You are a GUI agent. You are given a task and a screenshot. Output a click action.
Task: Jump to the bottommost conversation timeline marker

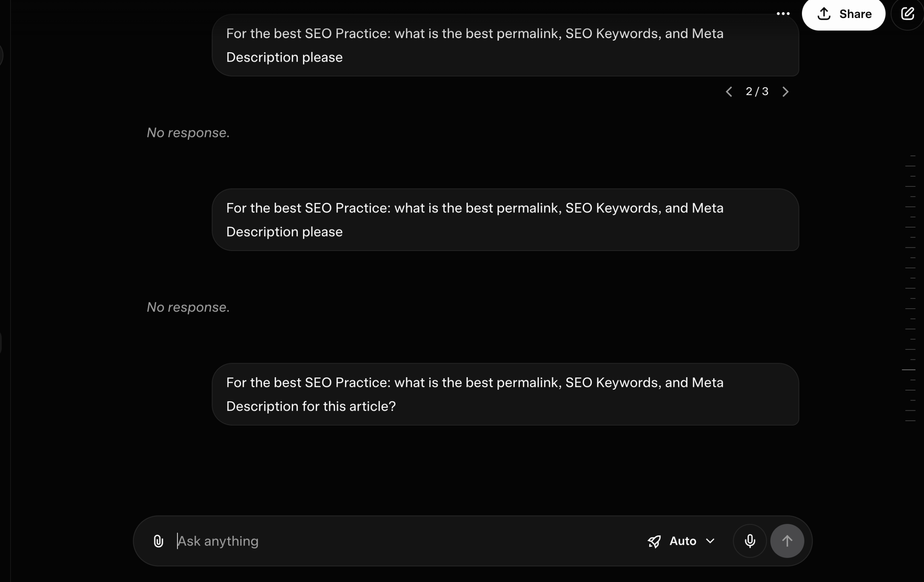click(910, 420)
